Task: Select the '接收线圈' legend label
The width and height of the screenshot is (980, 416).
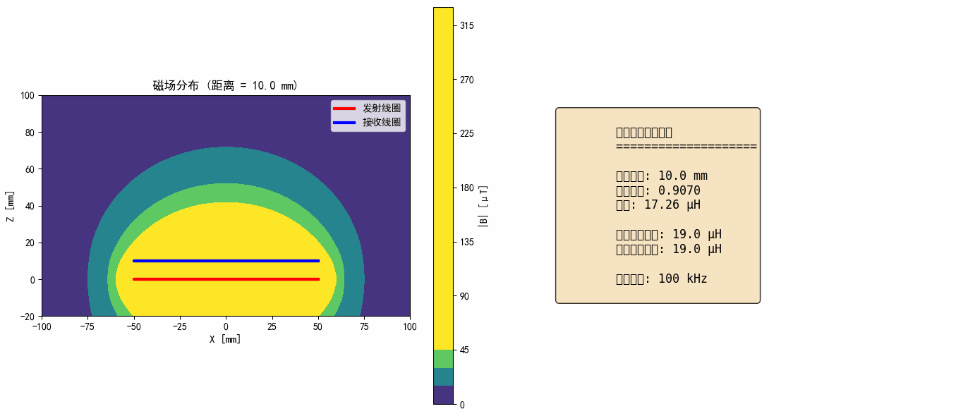Action: pyautogui.click(x=382, y=123)
